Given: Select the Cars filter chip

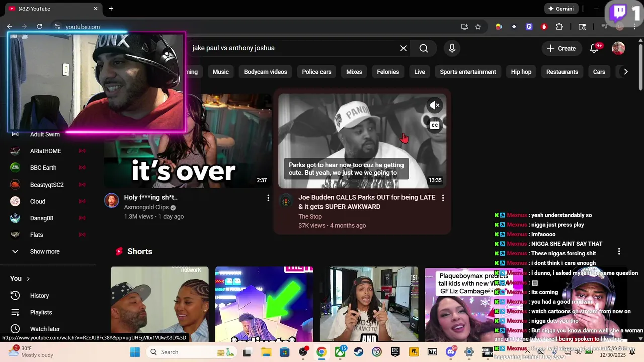Looking at the screenshot, I should [599, 72].
